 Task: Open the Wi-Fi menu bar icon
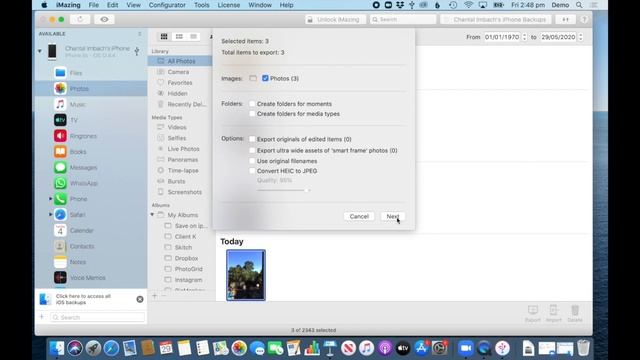point(469,5)
